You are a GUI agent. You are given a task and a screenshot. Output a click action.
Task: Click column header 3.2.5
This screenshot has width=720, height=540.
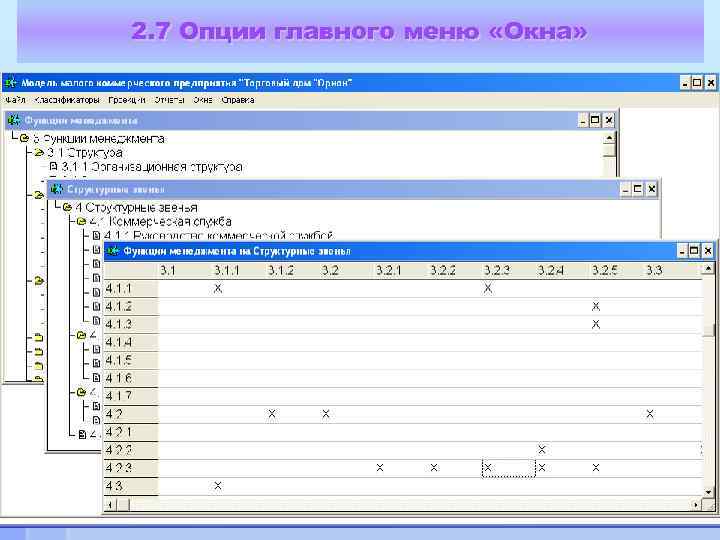pyautogui.click(x=604, y=270)
